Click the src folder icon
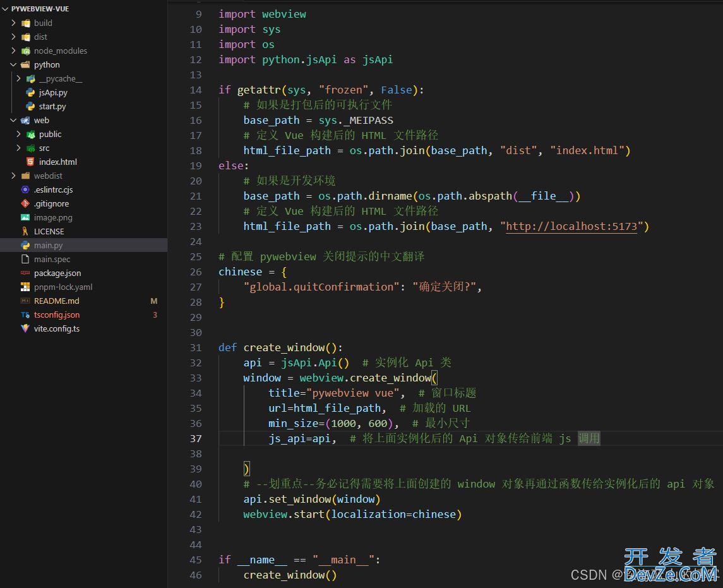Image resolution: width=723 pixels, height=588 pixels. click(x=31, y=148)
